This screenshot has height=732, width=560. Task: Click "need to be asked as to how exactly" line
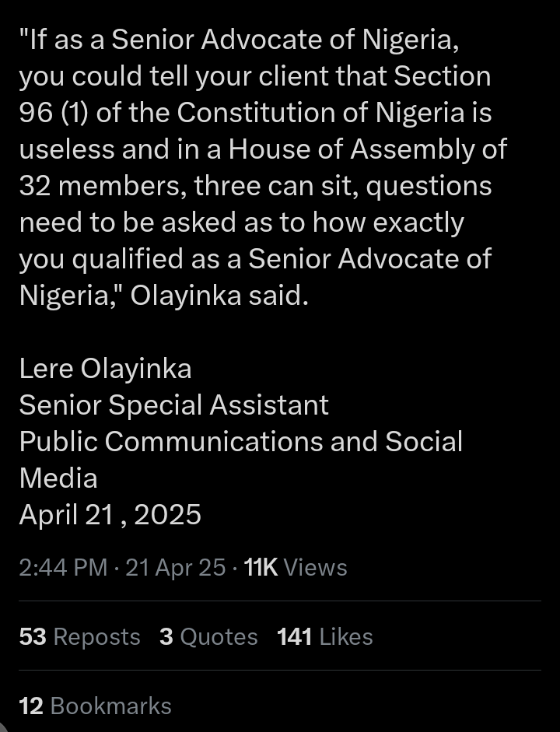click(x=242, y=222)
